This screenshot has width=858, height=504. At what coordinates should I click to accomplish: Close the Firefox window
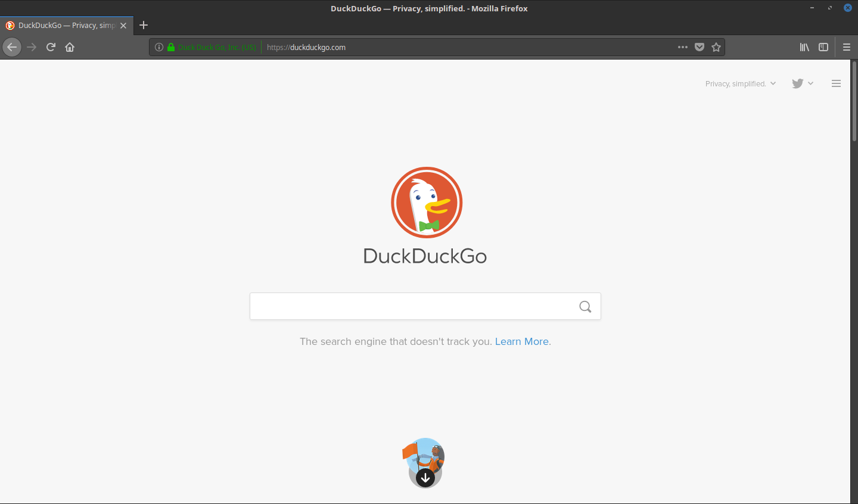848,8
